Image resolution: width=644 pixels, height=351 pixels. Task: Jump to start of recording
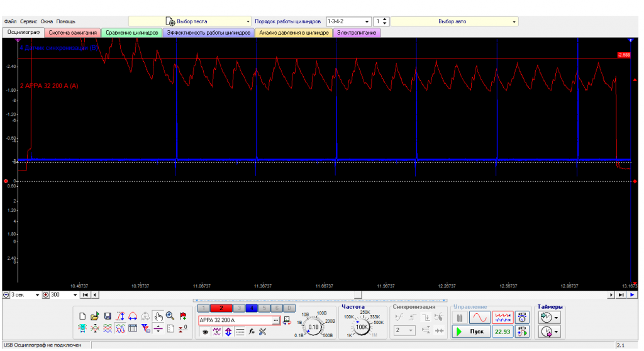85,294
